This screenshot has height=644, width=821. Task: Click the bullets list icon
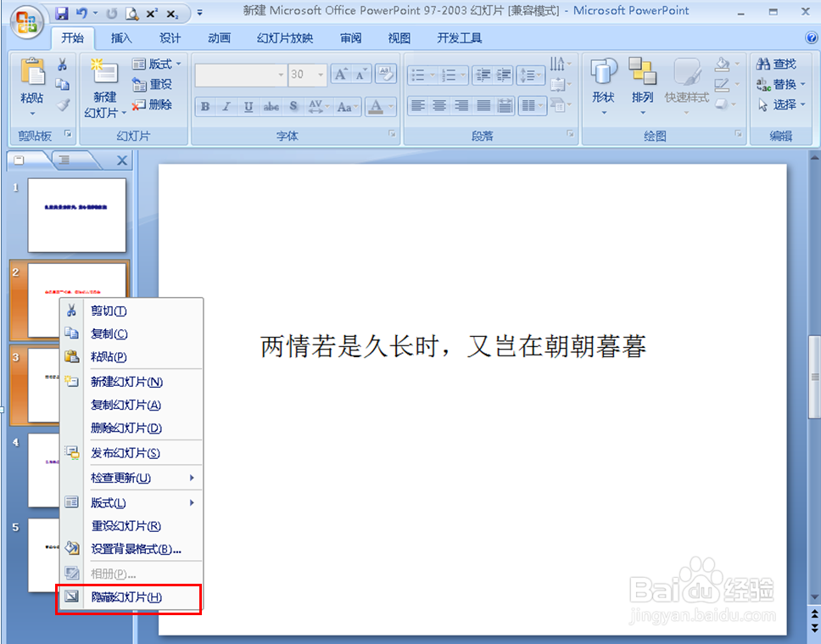pos(418,75)
